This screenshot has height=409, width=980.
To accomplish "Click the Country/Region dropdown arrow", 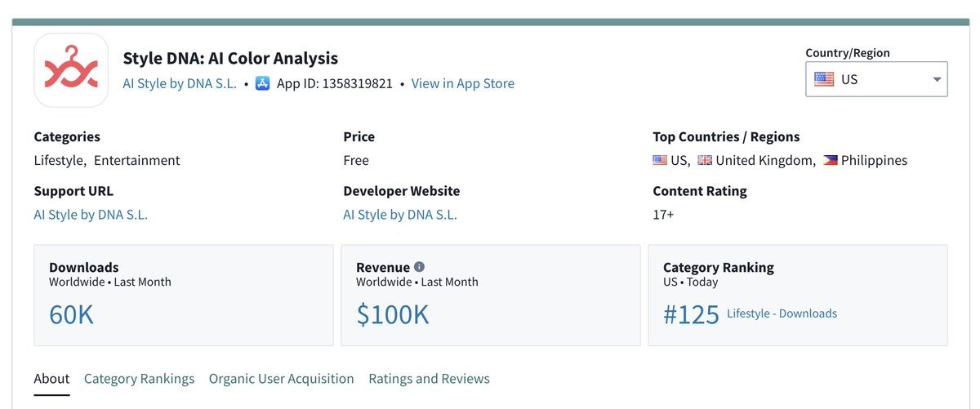I will click(936, 80).
